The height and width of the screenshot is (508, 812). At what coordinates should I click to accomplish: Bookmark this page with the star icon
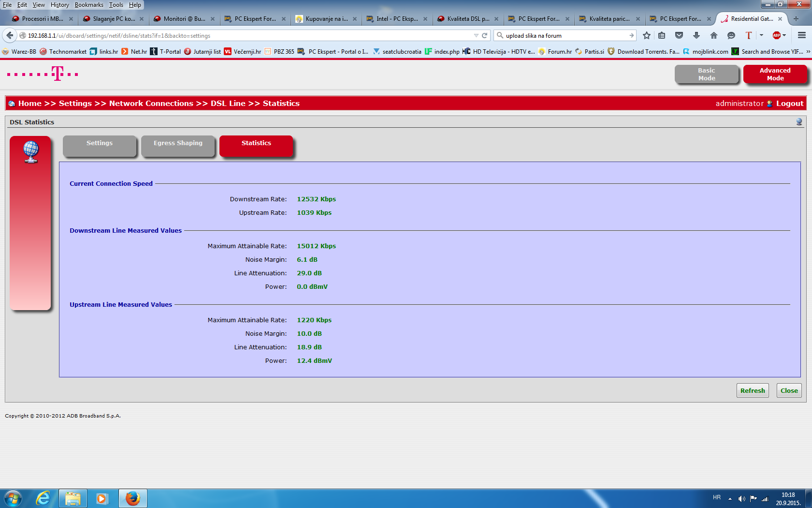click(x=647, y=35)
